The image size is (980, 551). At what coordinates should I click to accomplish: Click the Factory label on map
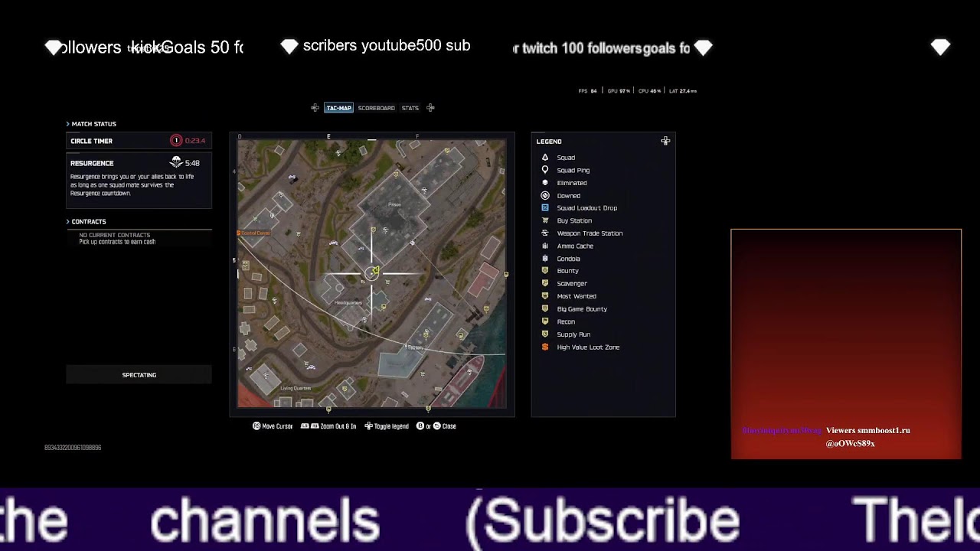pos(416,347)
